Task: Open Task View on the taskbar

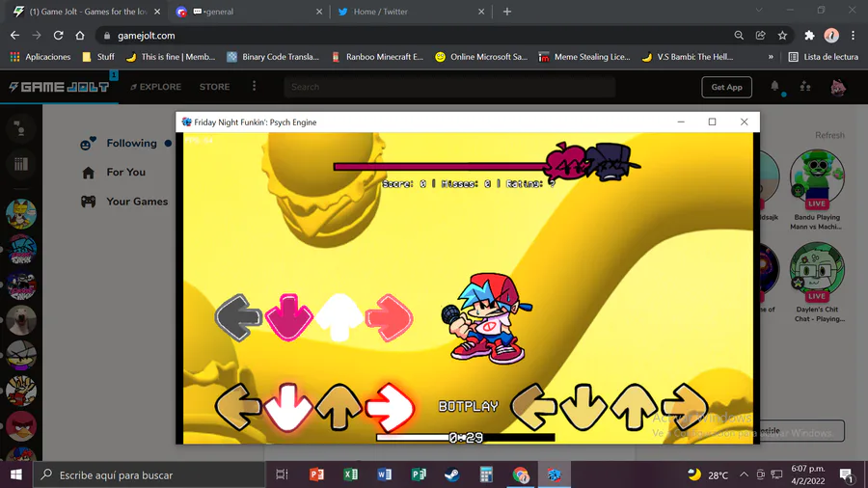Action: (x=282, y=474)
